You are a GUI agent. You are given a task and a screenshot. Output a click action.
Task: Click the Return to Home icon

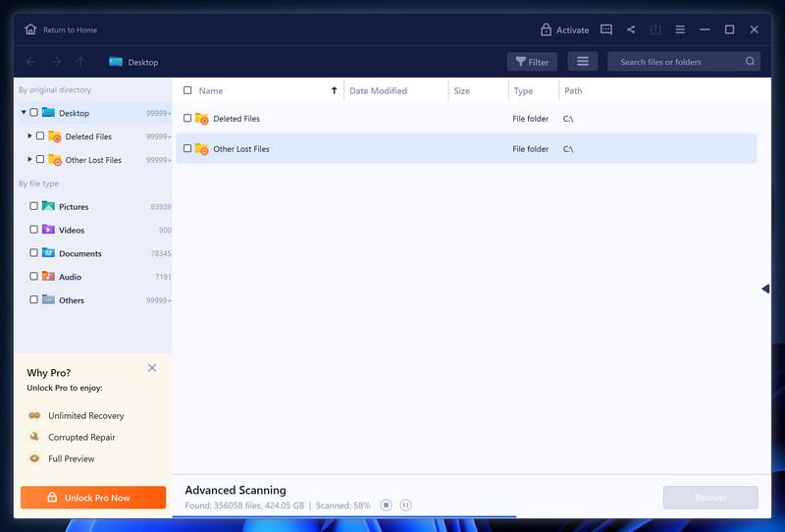(30, 29)
